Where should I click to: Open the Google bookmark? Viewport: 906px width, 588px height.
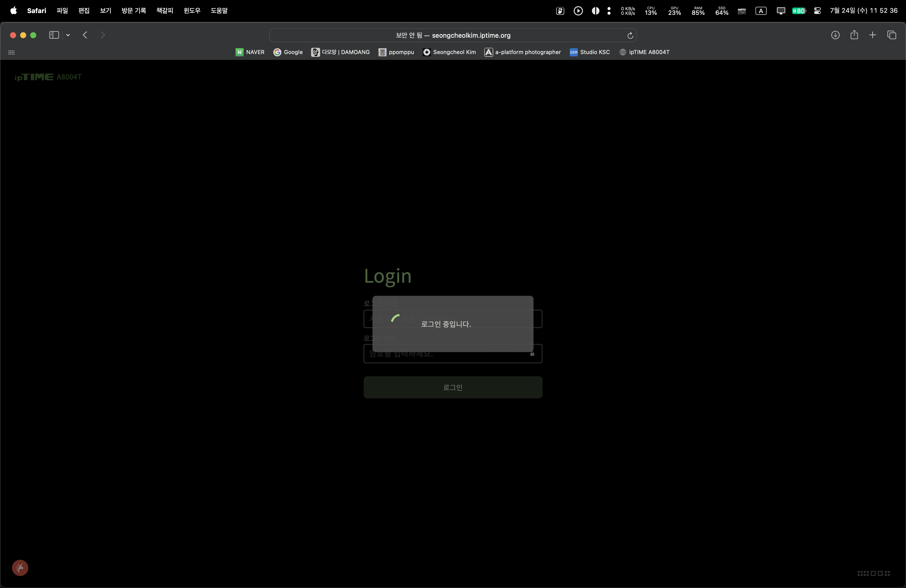click(288, 52)
